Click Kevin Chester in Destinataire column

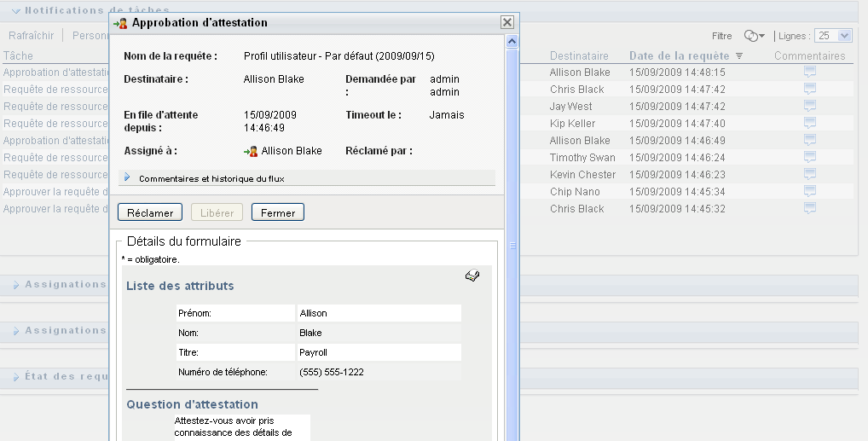coord(583,175)
